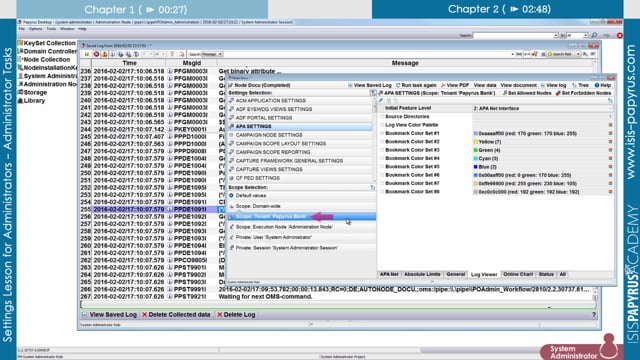
Task: Open Initial Feature Level value dropdown
Action: [x=611, y=109]
